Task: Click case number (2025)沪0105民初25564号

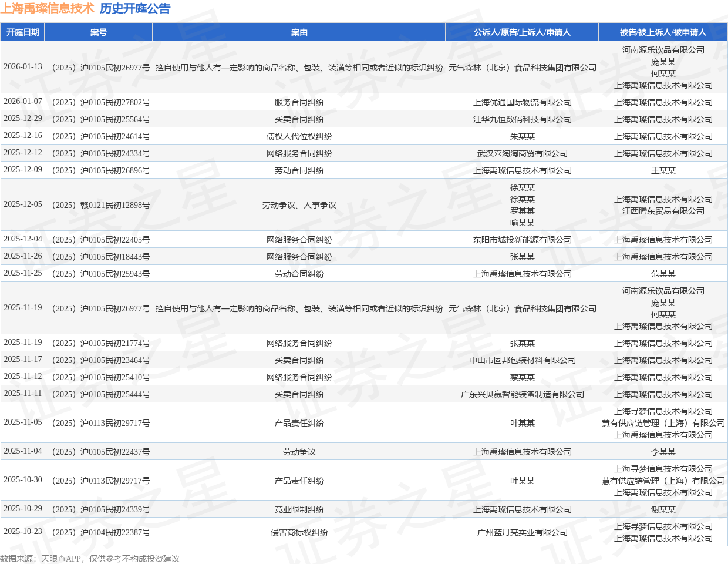Action: (x=99, y=119)
